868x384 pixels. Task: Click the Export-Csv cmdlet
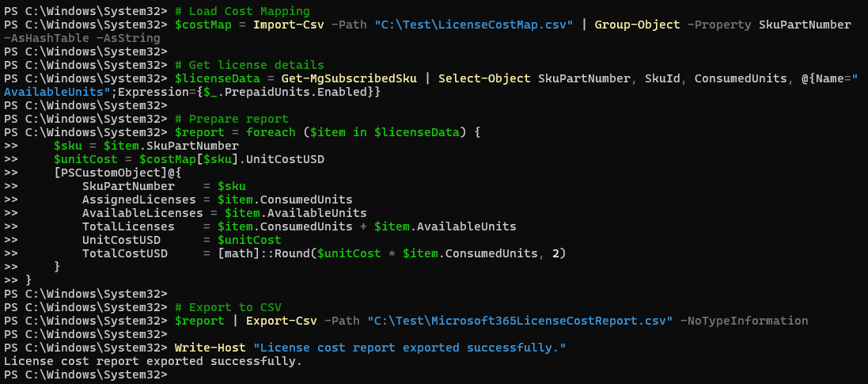pos(281,321)
